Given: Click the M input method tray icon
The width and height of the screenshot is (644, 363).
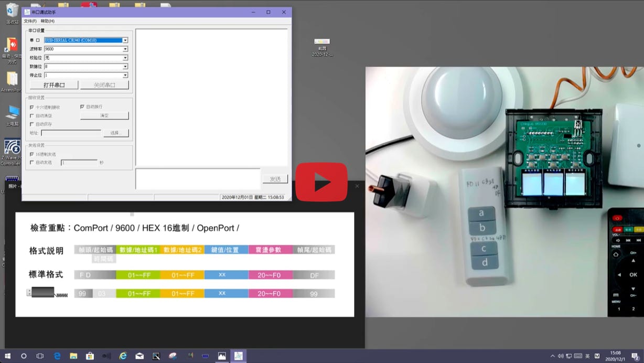Looking at the screenshot, I should tap(597, 356).
